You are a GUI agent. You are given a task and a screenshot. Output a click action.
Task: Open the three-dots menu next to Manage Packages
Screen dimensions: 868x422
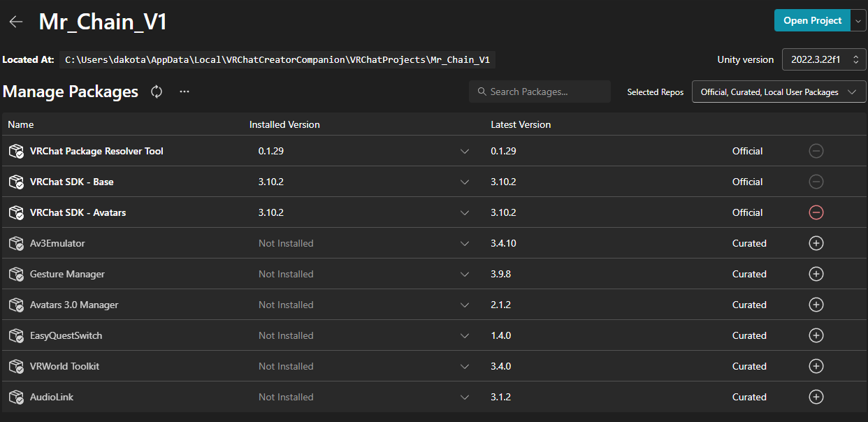[x=185, y=92]
